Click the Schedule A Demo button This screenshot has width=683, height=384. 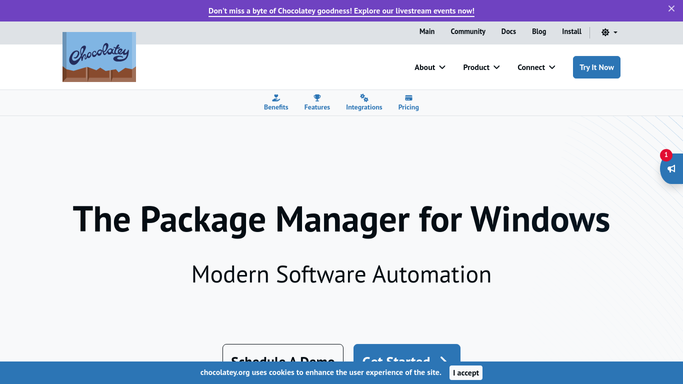(x=283, y=354)
